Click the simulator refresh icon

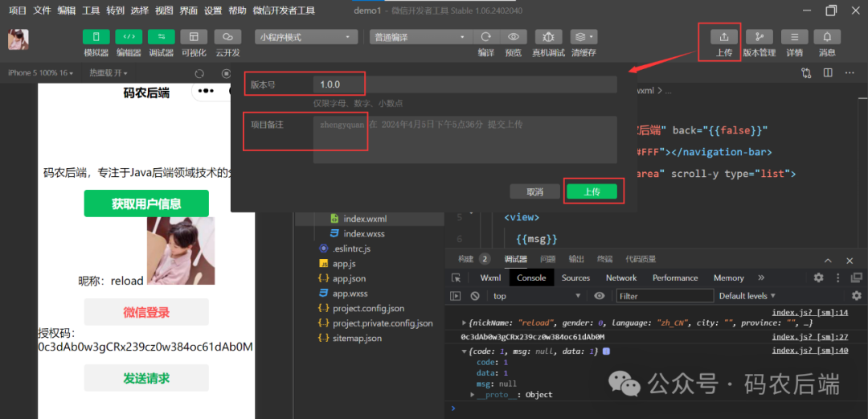pyautogui.click(x=200, y=73)
